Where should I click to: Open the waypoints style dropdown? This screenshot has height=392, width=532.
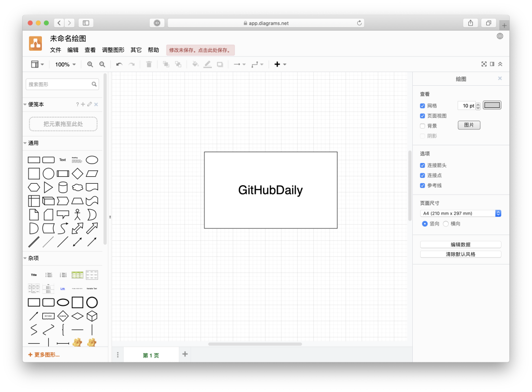click(257, 65)
